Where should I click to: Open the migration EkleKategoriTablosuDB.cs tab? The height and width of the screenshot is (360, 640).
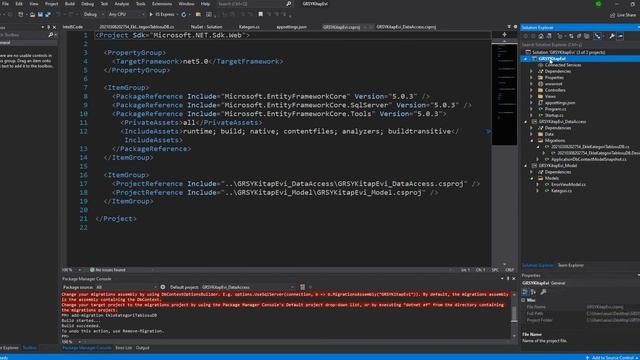137,27
